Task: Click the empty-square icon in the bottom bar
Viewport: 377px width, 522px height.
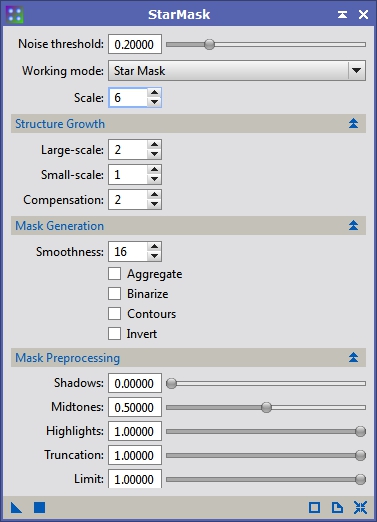Action: (314, 508)
